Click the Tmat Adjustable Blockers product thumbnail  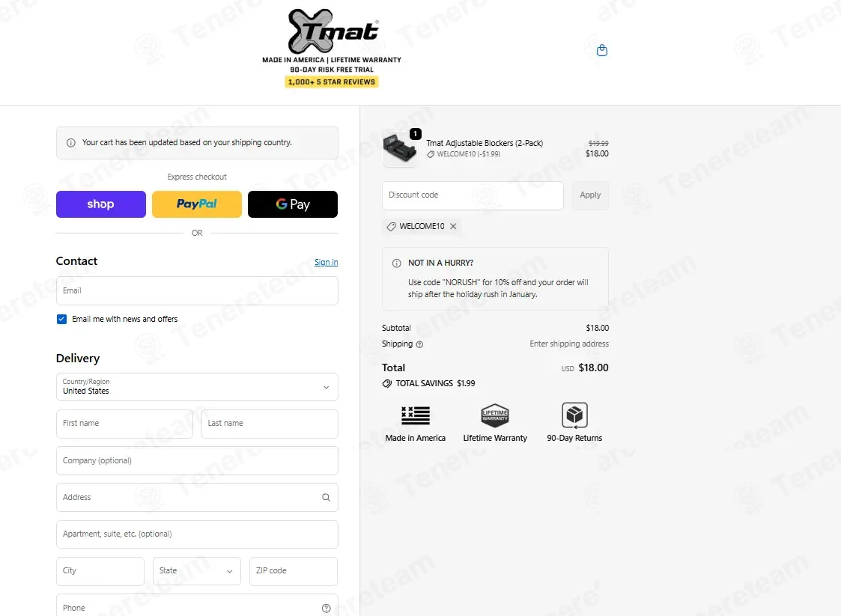[400, 148]
